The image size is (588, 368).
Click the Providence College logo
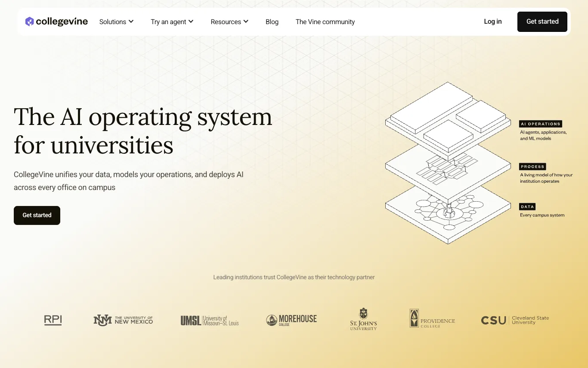432,319
